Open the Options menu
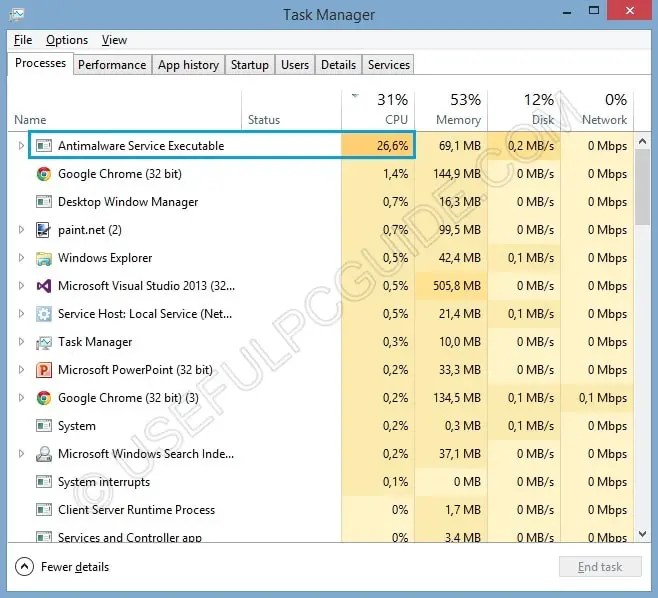Screen dimensions: 658x598 click(x=67, y=40)
